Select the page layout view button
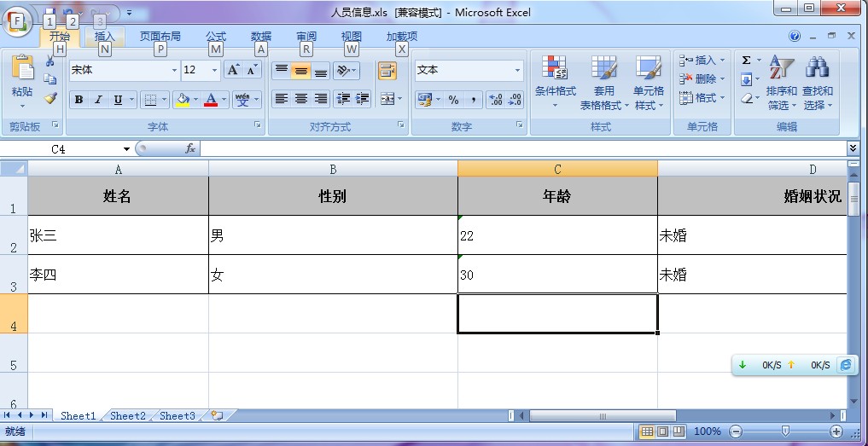The width and height of the screenshot is (868, 446). click(662, 432)
